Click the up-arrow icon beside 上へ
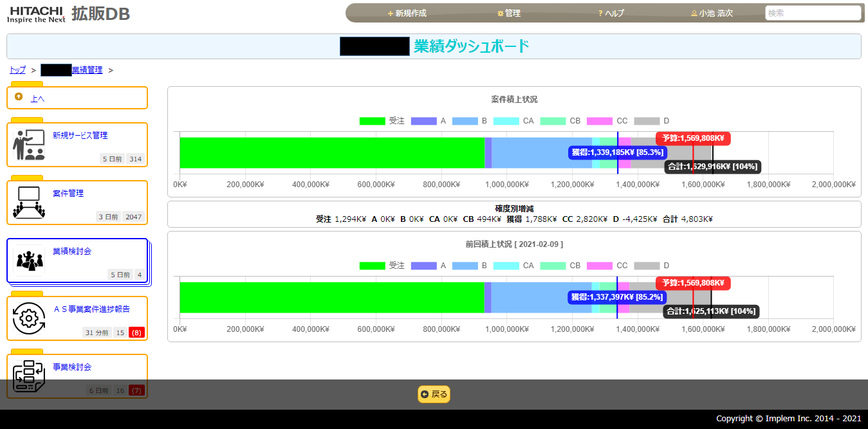868x429 pixels. click(x=19, y=97)
